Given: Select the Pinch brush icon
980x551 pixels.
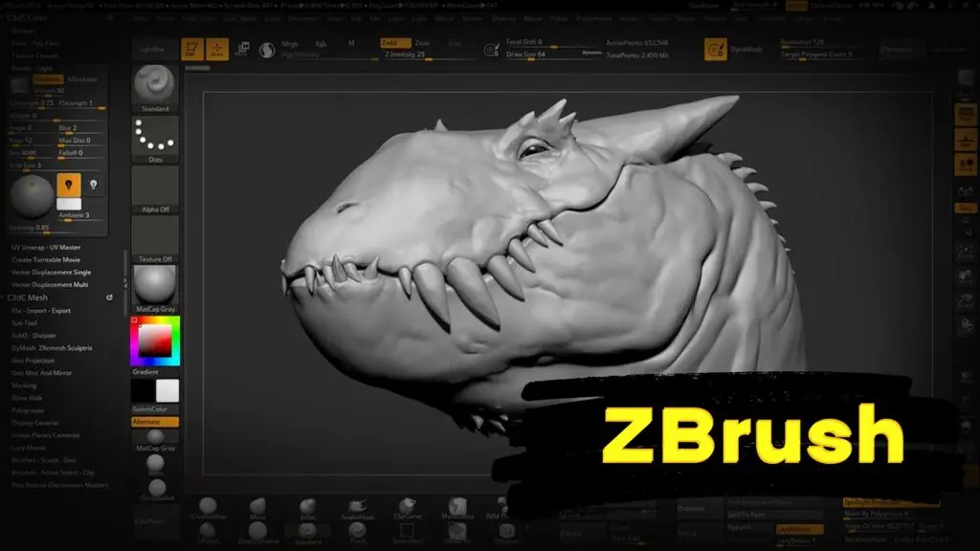Looking at the screenshot, I should tap(358, 533).
